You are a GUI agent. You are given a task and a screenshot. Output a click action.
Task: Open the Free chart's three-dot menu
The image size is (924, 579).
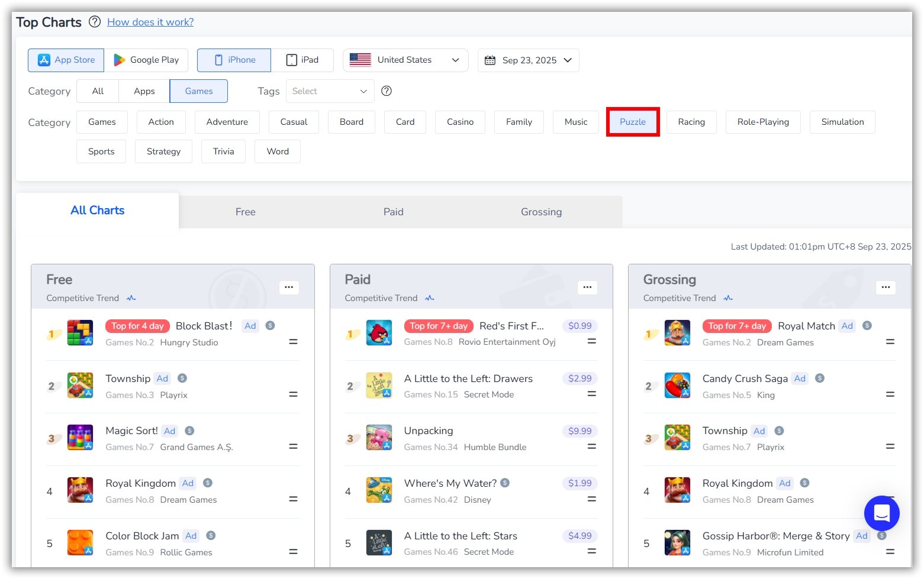[x=289, y=287]
